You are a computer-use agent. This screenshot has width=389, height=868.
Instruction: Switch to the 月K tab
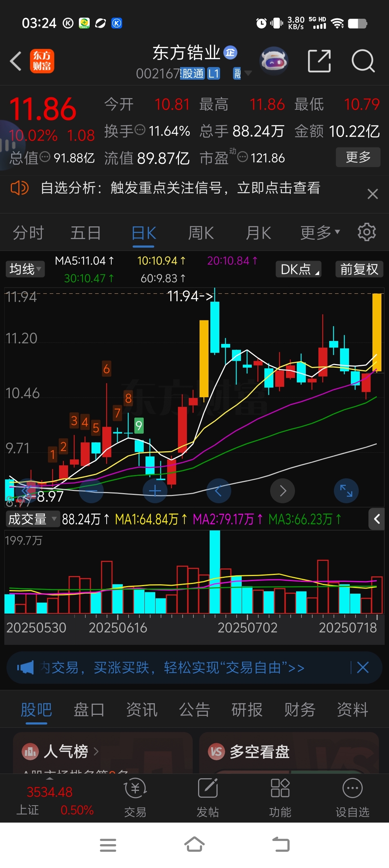[x=258, y=232]
